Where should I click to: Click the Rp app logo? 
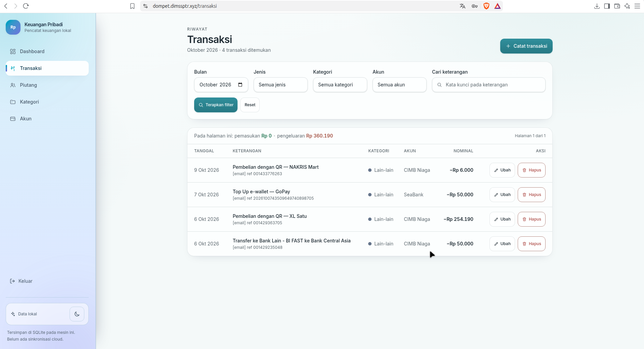pyautogui.click(x=13, y=27)
